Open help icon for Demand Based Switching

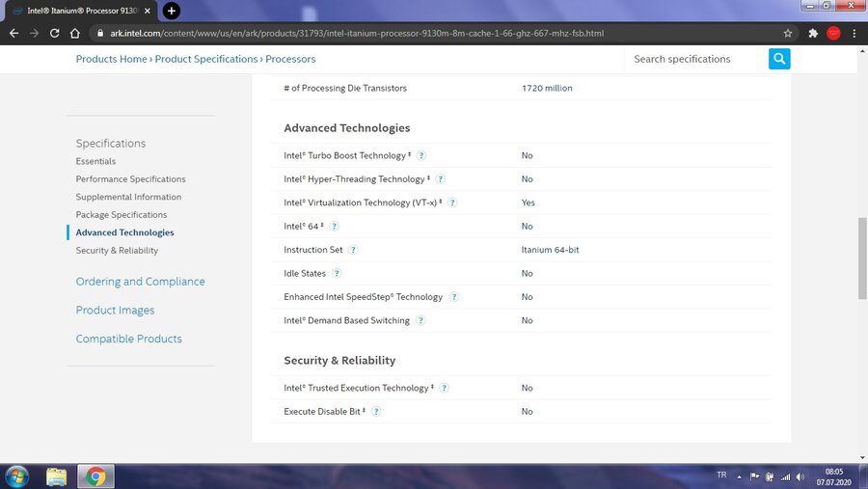click(x=420, y=320)
